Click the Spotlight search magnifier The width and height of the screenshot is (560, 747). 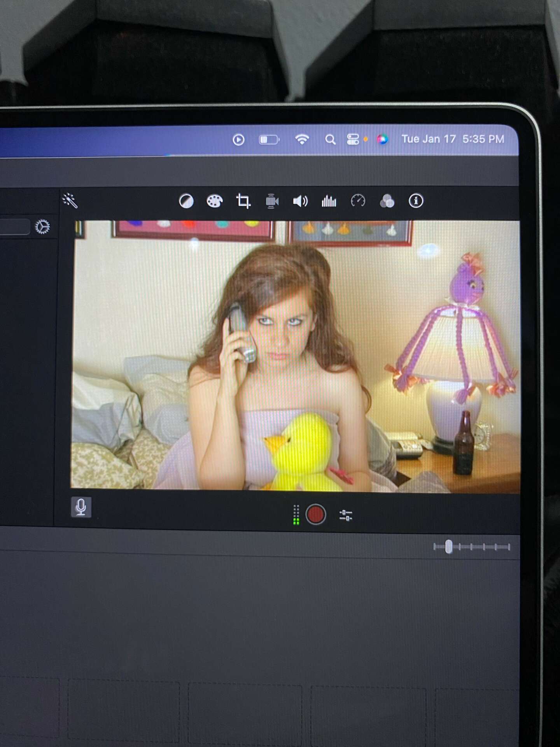click(x=330, y=140)
